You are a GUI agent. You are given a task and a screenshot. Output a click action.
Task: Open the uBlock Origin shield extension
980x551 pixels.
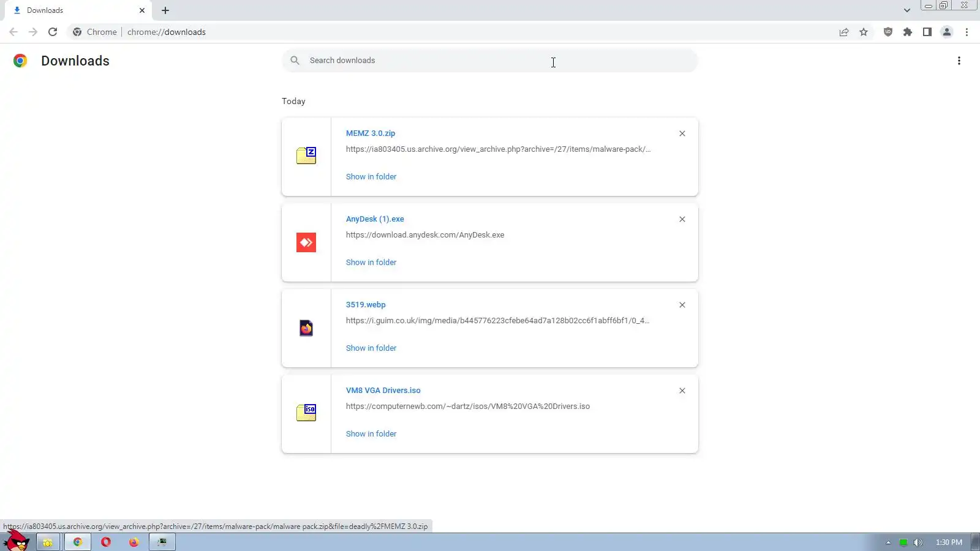click(x=888, y=32)
